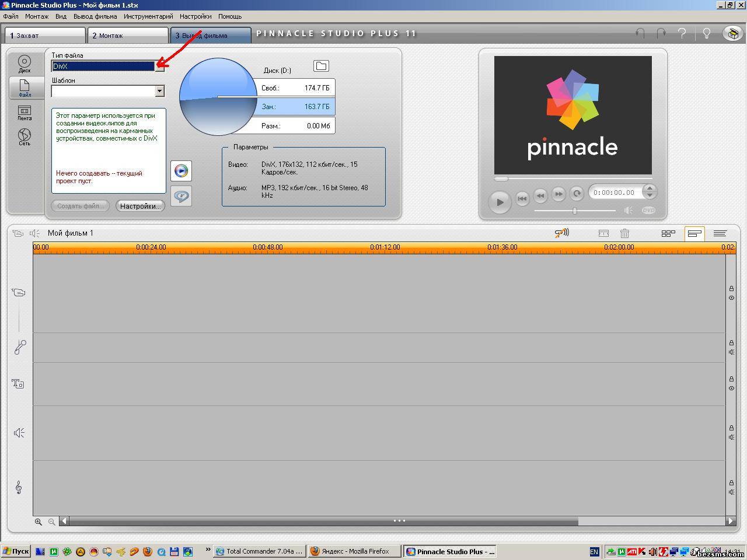Switch to Text list view icon
The height and width of the screenshot is (560, 747).
[720, 233]
